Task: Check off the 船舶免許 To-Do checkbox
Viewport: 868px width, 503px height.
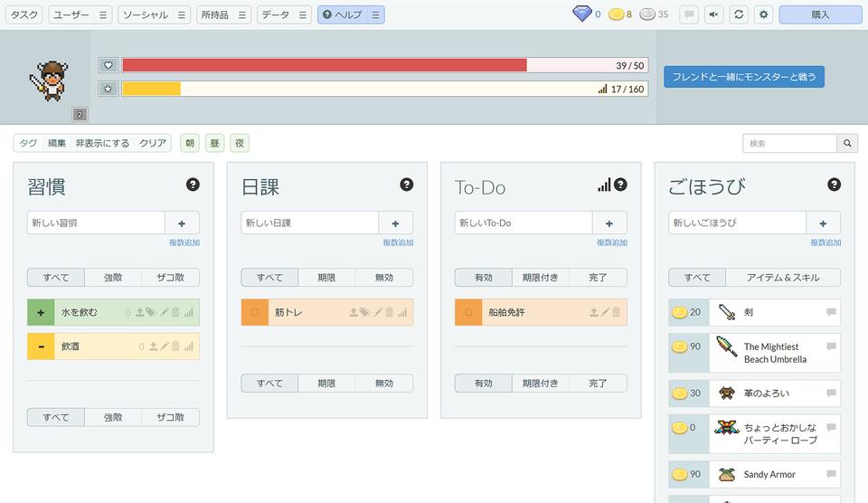Action: [x=468, y=312]
